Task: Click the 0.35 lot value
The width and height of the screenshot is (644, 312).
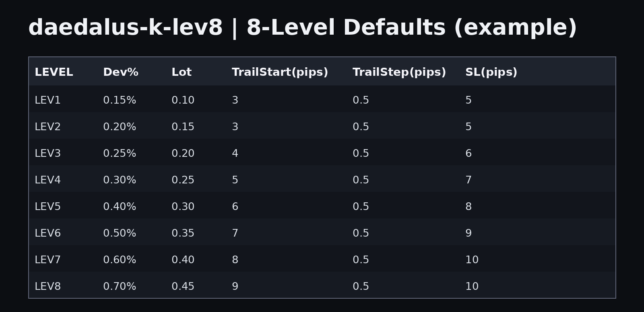Action: pyautogui.click(x=183, y=233)
